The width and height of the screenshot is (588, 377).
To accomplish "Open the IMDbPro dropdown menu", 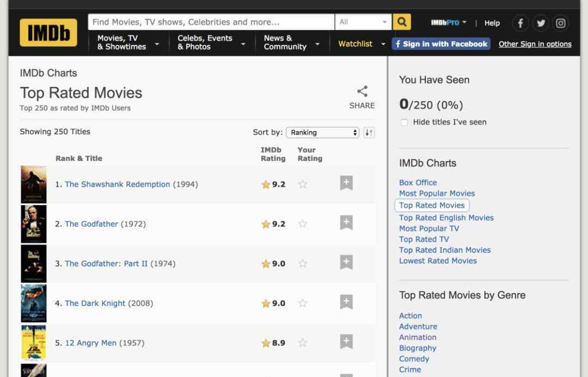I will pos(449,22).
